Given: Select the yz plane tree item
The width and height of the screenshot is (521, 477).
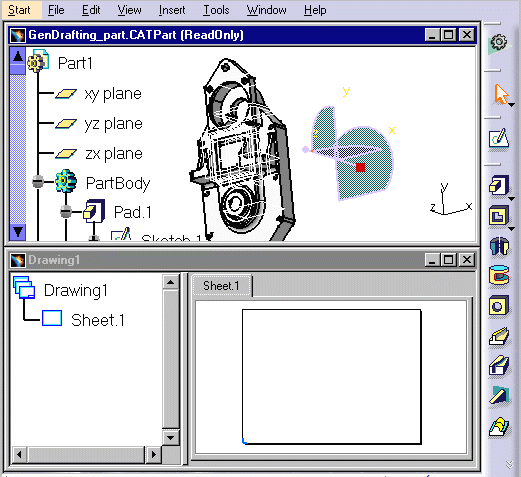Looking at the screenshot, I should [113, 124].
